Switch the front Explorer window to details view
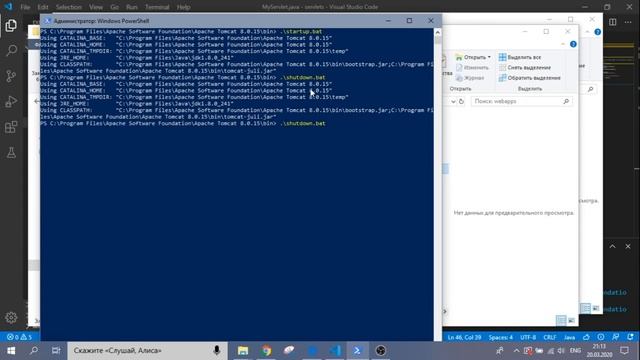This screenshot has width=640, height=360. coord(561,320)
